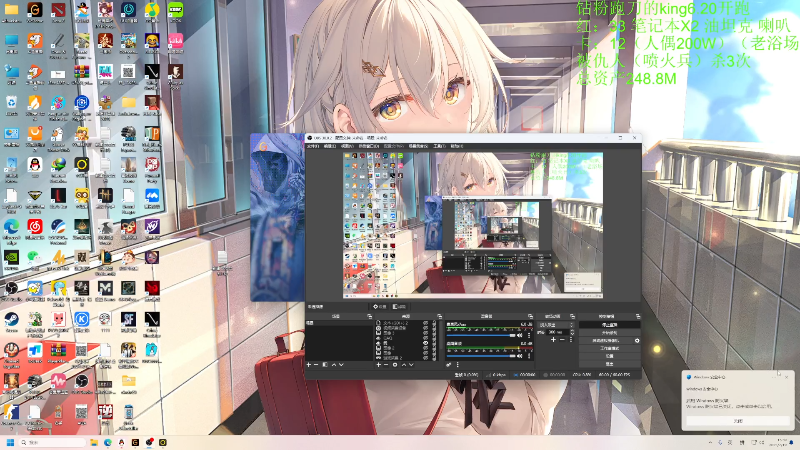Click second mixer channel volume slider
The height and width of the screenshot is (450, 800).
481,356
